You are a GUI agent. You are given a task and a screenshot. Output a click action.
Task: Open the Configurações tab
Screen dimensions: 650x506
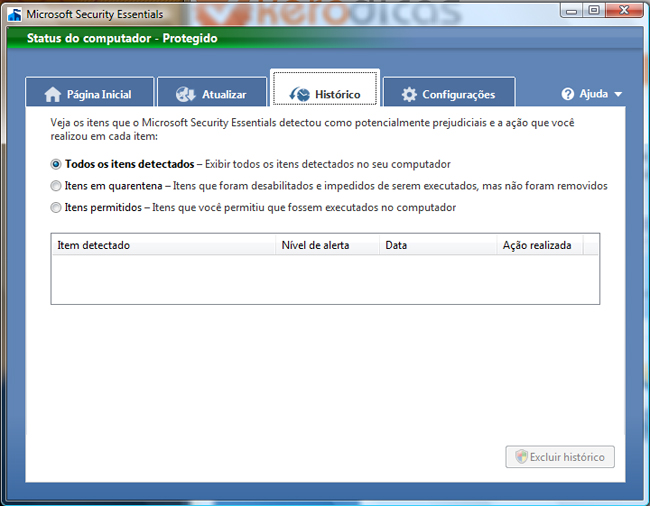tap(449, 92)
